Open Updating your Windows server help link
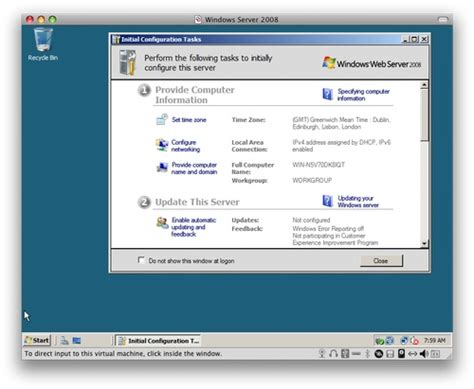Image resolution: width=474 pixels, height=389 pixels. point(358,201)
